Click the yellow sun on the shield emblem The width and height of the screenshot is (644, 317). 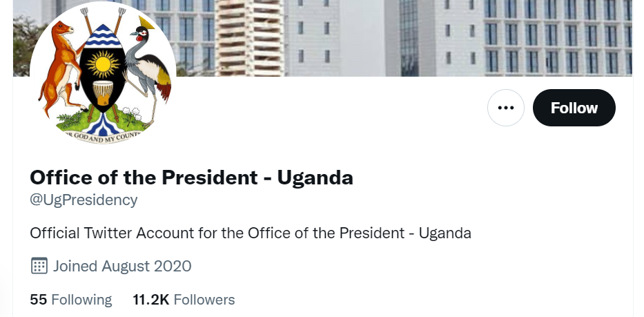tap(104, 67)
